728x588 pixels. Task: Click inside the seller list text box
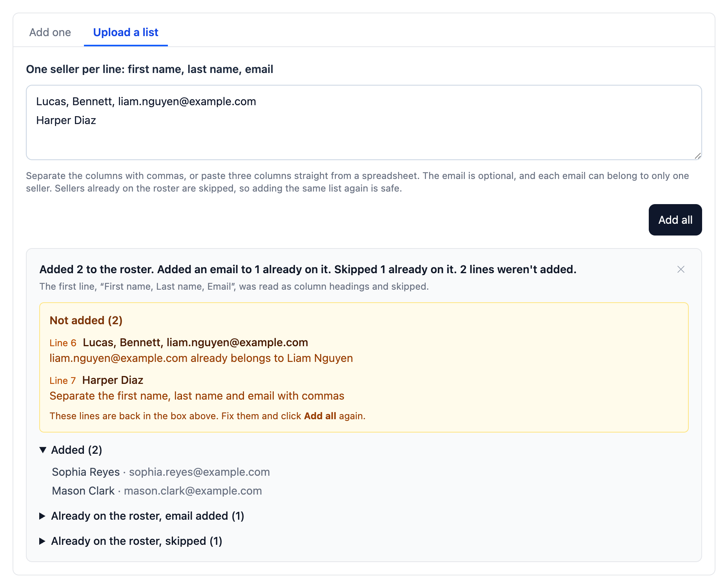click(x=364, y=122)
